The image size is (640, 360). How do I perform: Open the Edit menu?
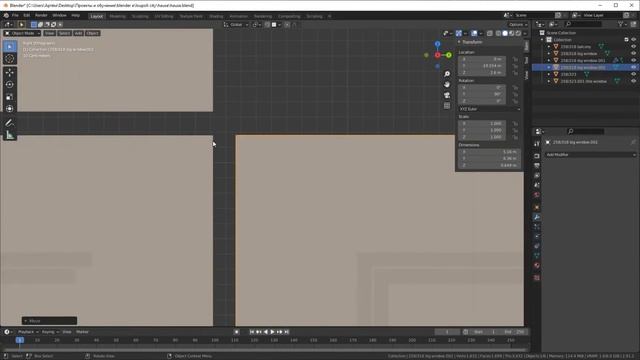27,16
